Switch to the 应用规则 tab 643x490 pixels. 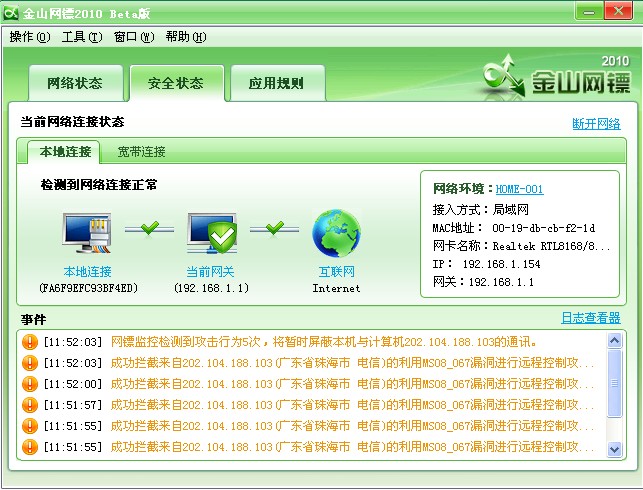point(277,83)
